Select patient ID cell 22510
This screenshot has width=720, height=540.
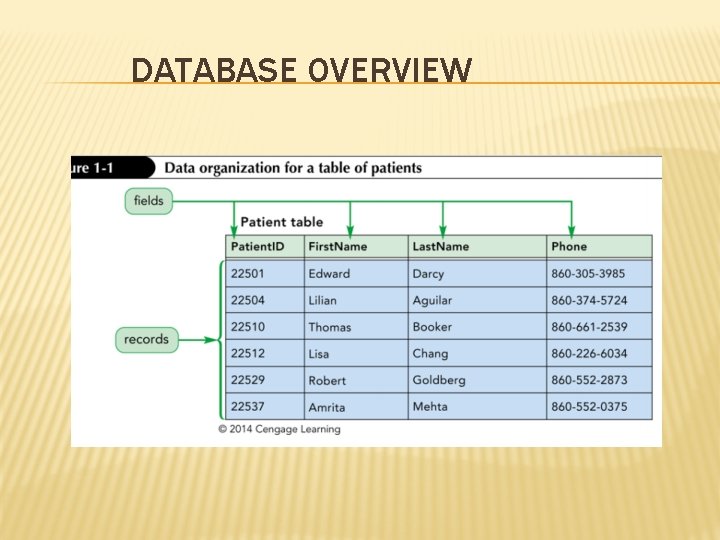(x=265, y=327)
